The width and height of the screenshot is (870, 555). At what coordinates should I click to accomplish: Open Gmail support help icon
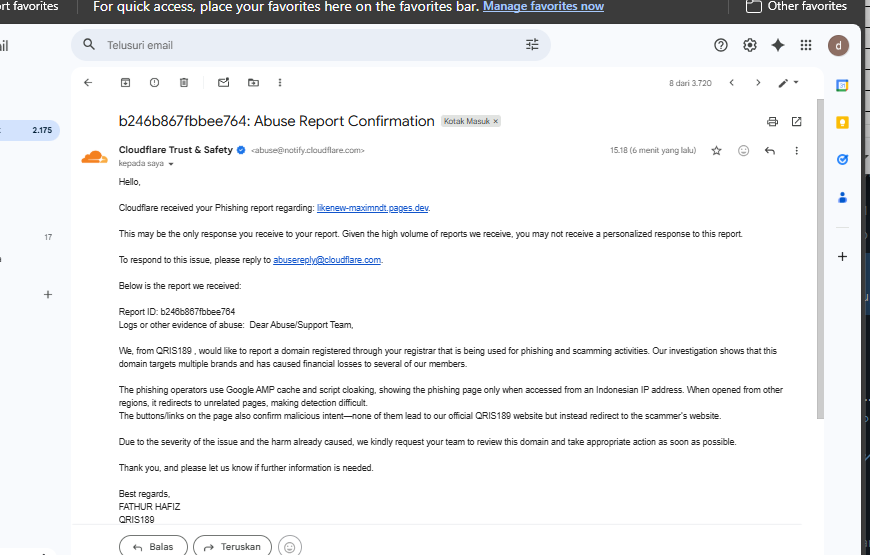click(721, 45)
